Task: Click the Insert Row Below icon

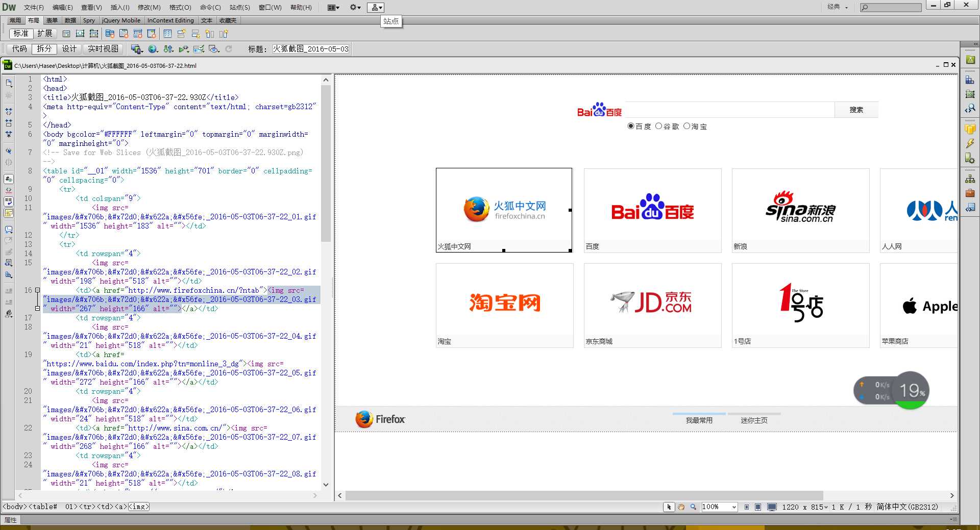Action: tap(195, 34)
